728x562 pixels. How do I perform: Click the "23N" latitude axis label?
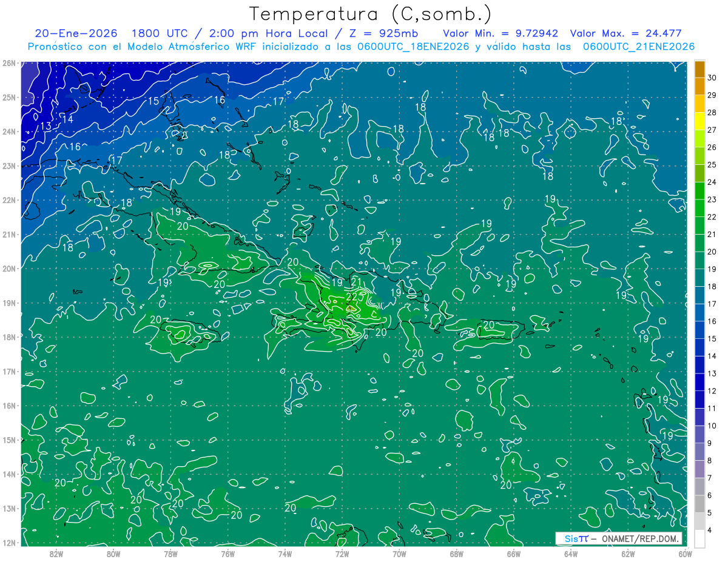(x=8, y=166)
